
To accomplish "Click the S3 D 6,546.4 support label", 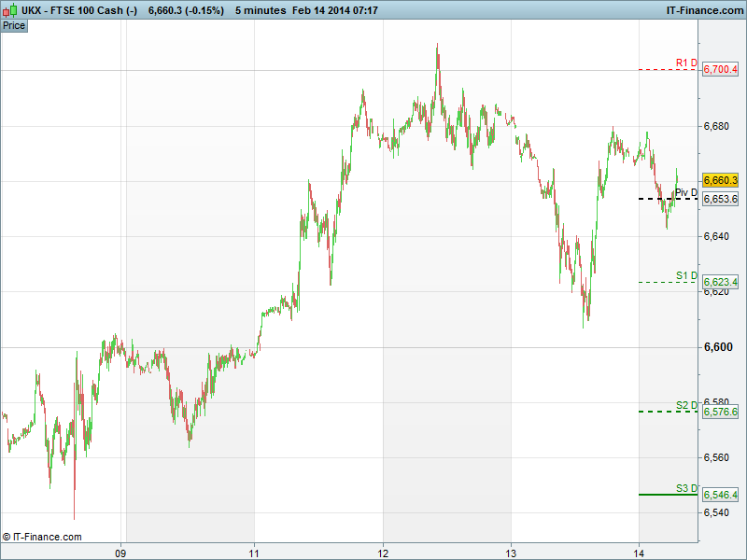I will point(720,495).
